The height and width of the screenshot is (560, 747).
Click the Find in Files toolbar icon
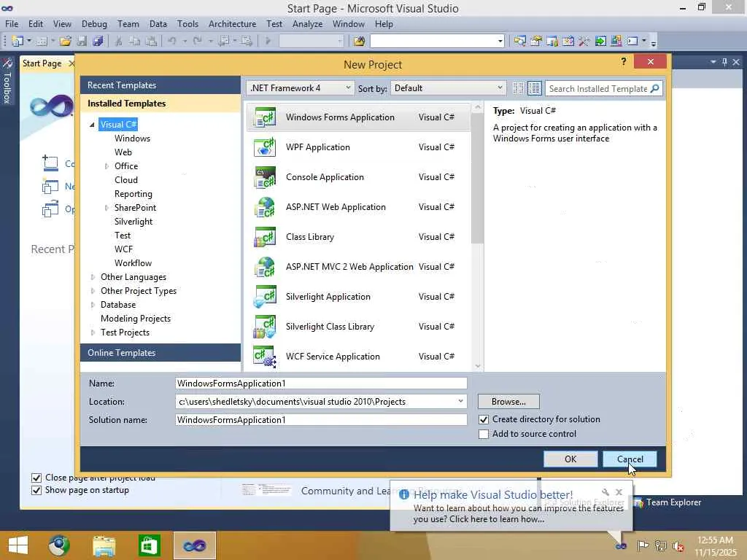(359, 41)
